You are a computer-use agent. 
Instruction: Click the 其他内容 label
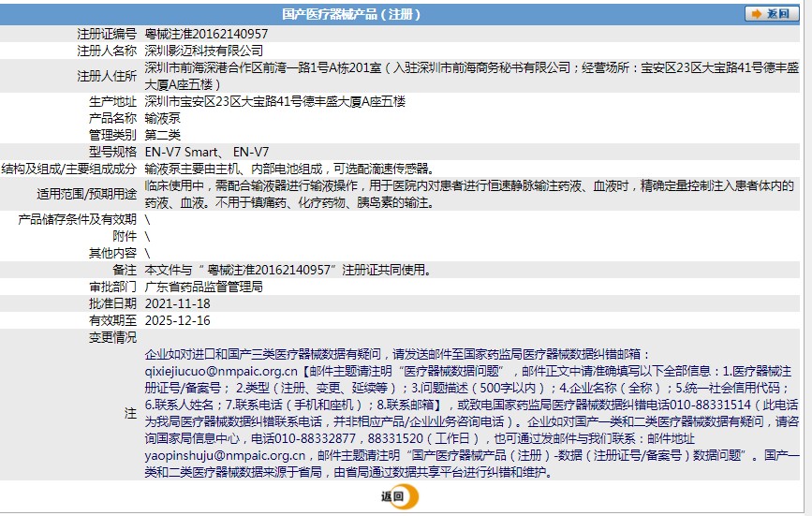113,253
